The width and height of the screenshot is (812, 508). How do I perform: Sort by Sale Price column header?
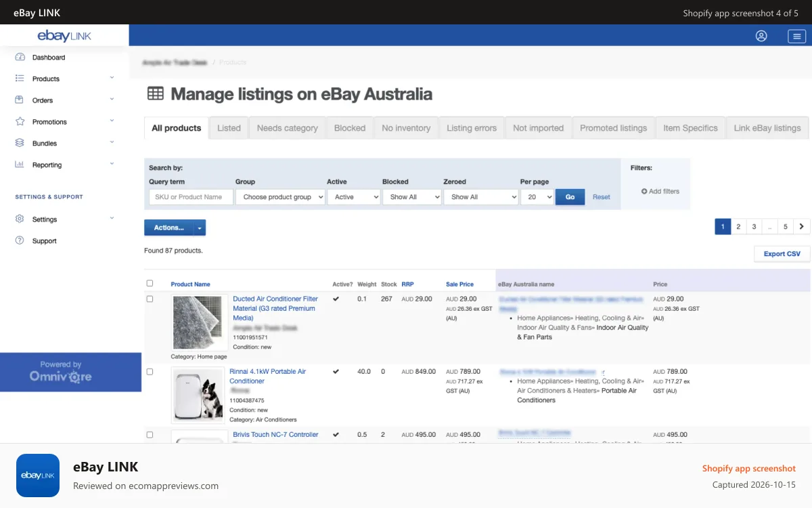click(460, 284)
